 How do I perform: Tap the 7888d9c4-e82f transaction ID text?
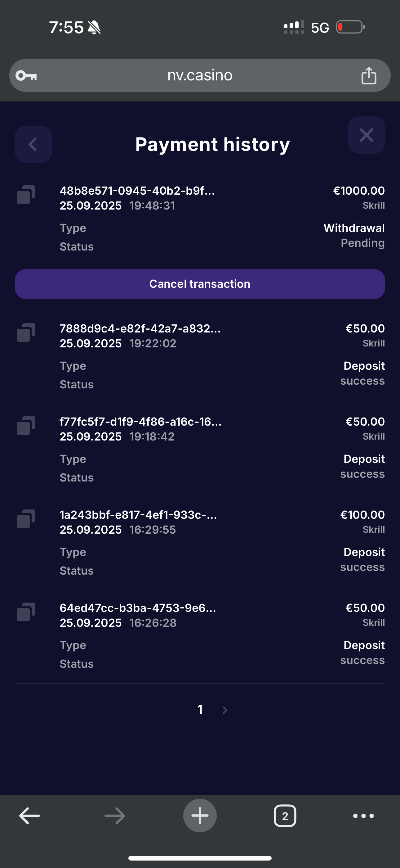[x=140, y=328]
